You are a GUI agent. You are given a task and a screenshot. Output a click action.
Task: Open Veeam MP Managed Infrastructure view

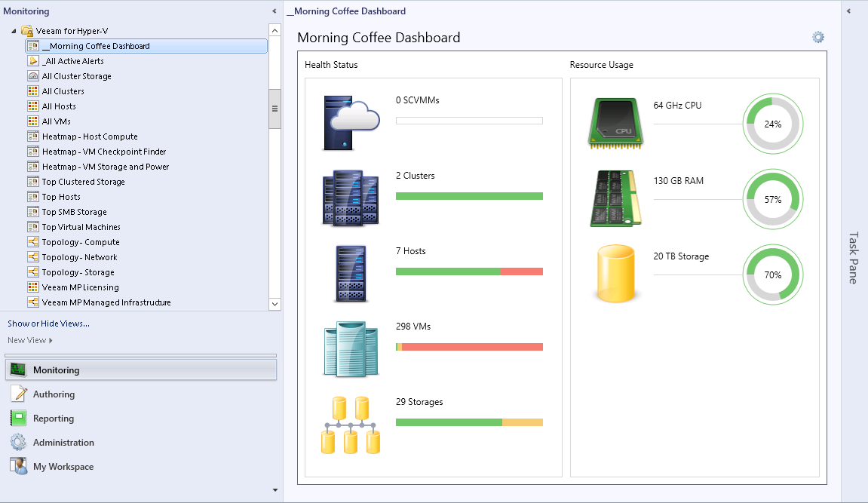coord(106,302)
